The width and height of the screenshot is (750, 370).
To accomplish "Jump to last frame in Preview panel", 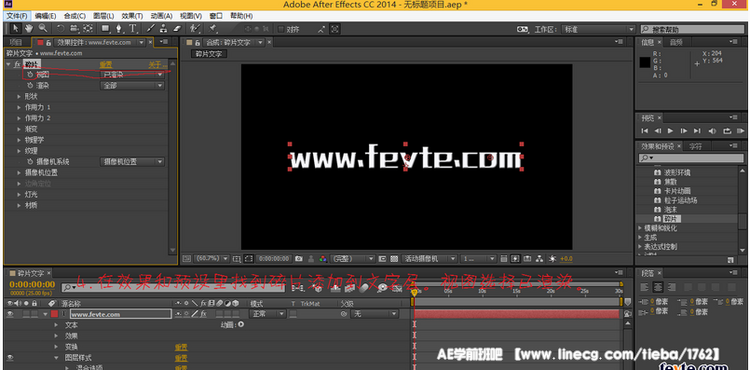I will click(697, 131).
